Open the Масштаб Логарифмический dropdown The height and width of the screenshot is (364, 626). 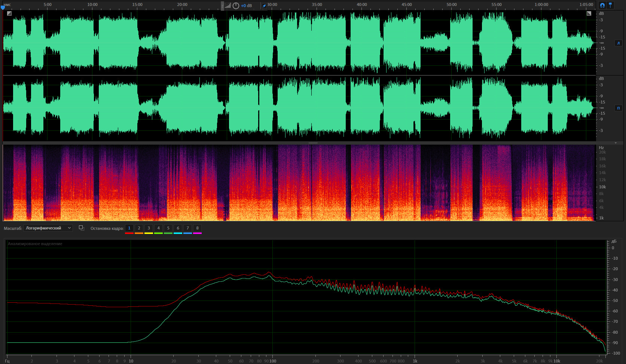48,228
